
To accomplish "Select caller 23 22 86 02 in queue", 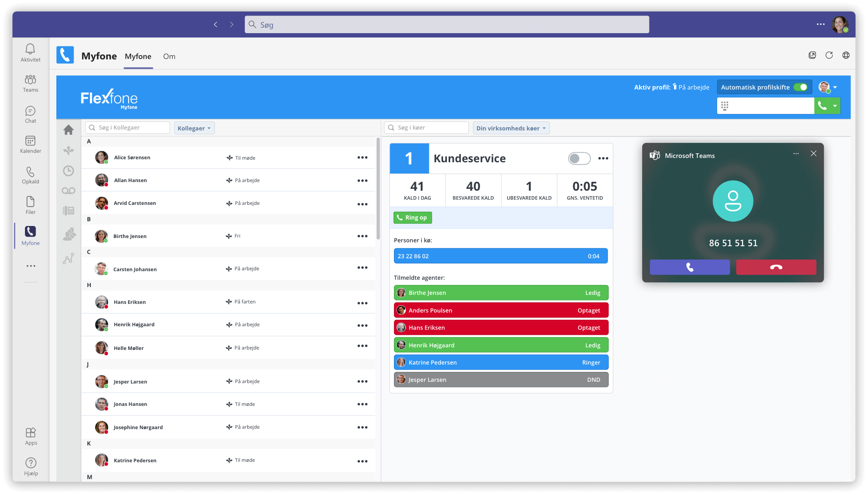I will 501,256.
